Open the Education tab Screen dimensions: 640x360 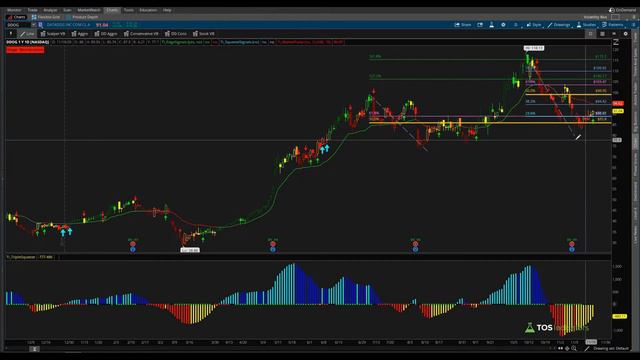point(148,10)
